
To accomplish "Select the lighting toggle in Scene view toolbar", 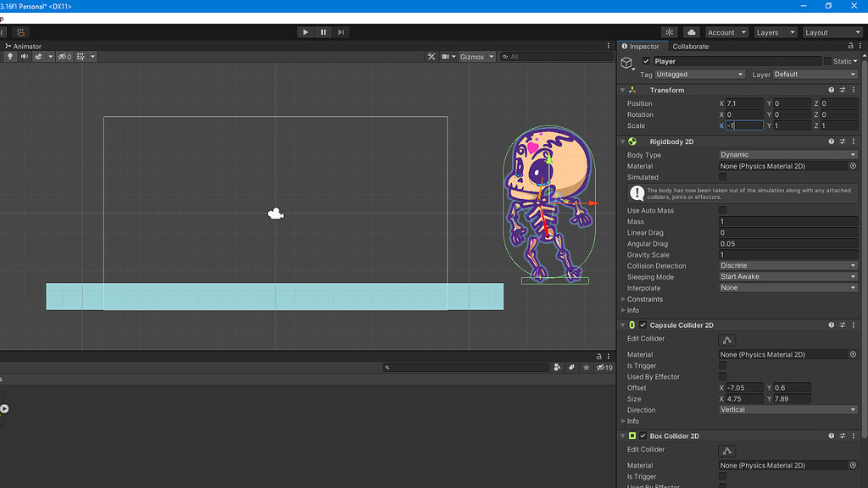I will point(10,56).
